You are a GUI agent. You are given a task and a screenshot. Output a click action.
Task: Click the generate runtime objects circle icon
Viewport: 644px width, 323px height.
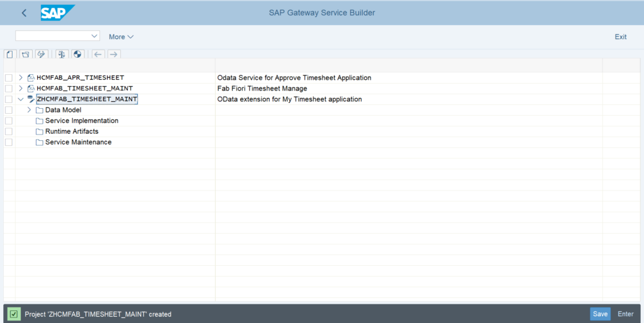click(x=77, y=54)
